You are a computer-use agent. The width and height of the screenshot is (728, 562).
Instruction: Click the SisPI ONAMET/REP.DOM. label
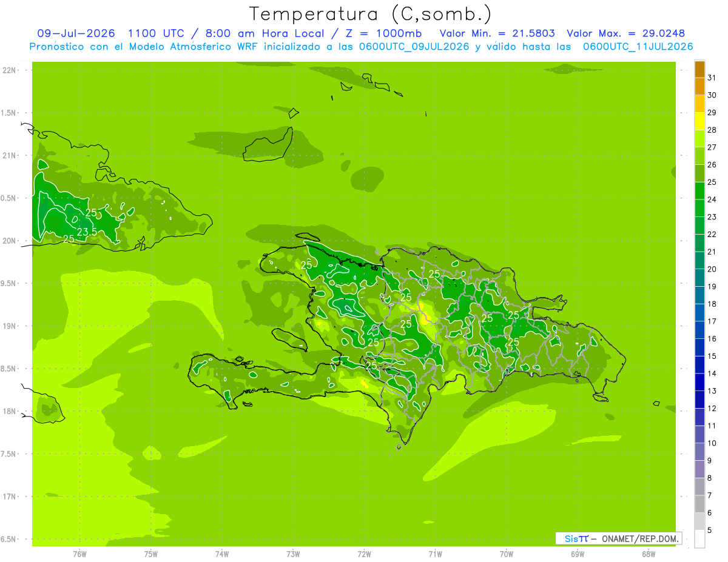tap(619, 538)
